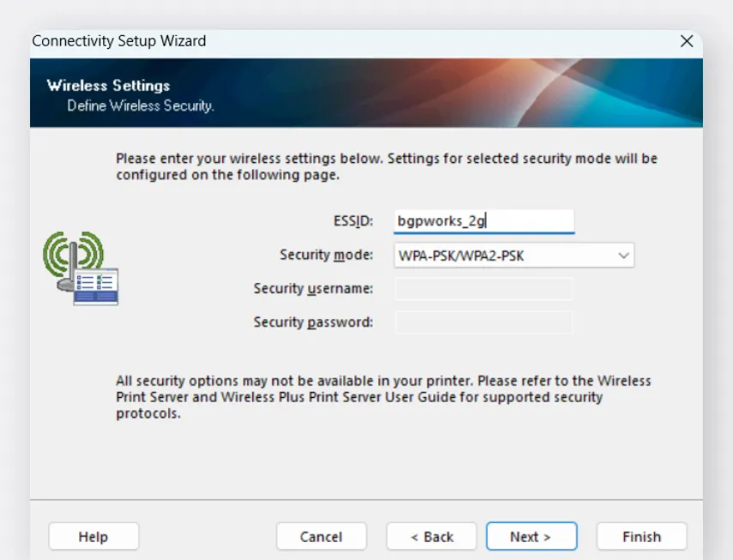Click the ESSID label text
The height and width of the screenshot is (560, 733).
coord(353,221)
